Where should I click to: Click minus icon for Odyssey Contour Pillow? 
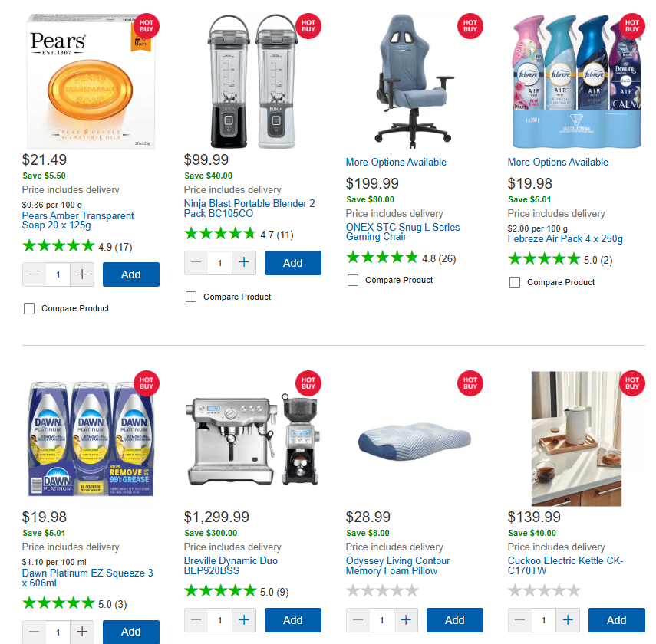coord(358,620)
